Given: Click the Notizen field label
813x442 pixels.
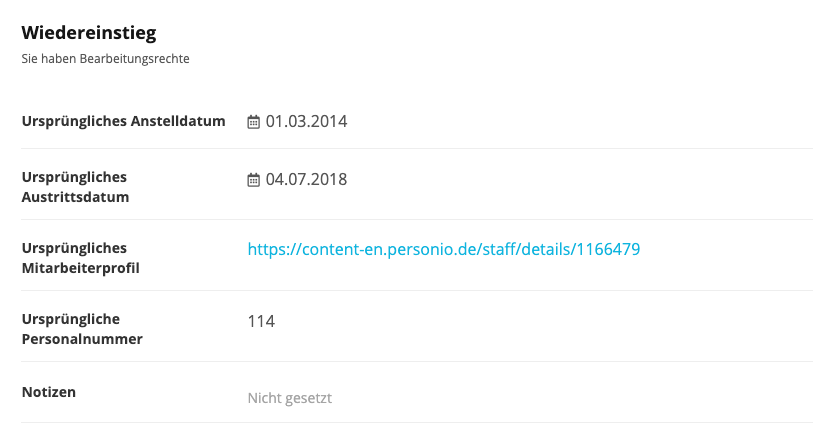Looking at the screenshot, I should coord(49,391).
